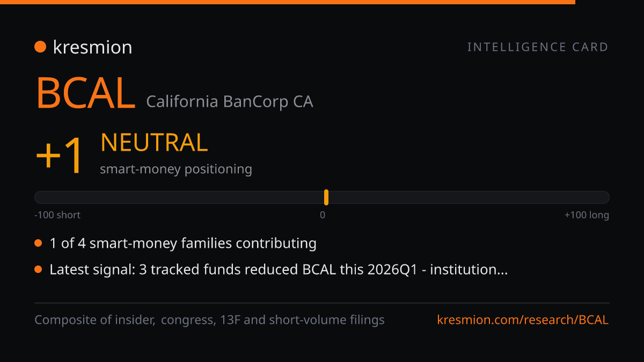Click the NEUTRAL rating label
Screen dimensions: 644x362
tap(154, 143)
